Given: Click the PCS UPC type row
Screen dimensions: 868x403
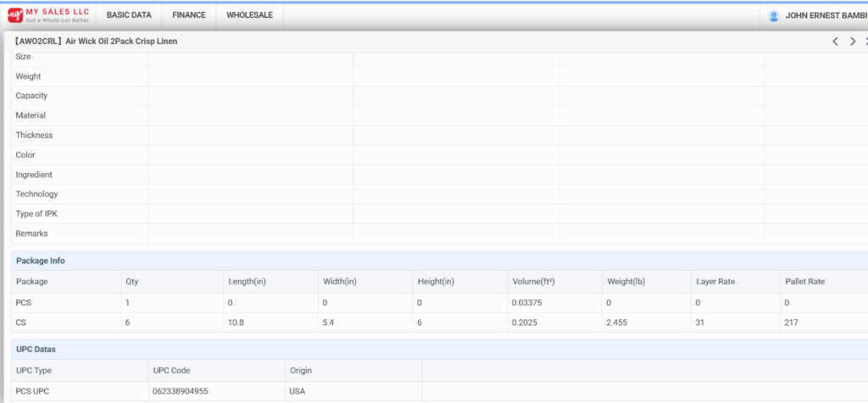Looking at the screenshot, I should [35, 392].
